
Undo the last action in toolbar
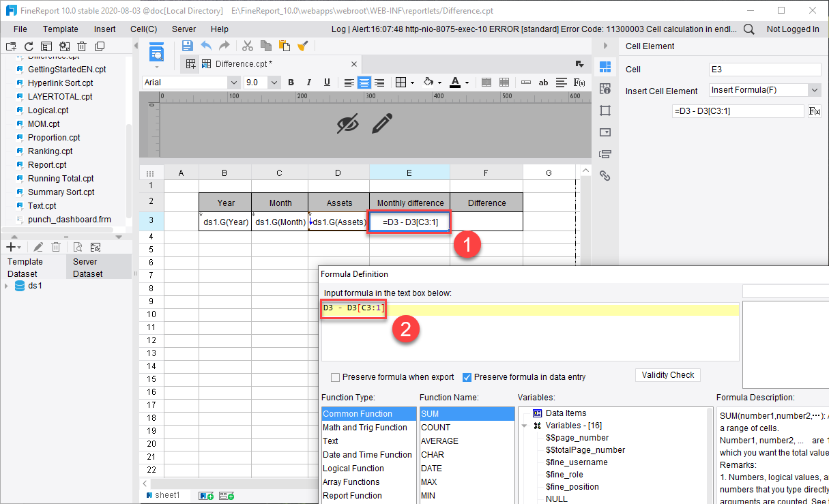[205, 46]
